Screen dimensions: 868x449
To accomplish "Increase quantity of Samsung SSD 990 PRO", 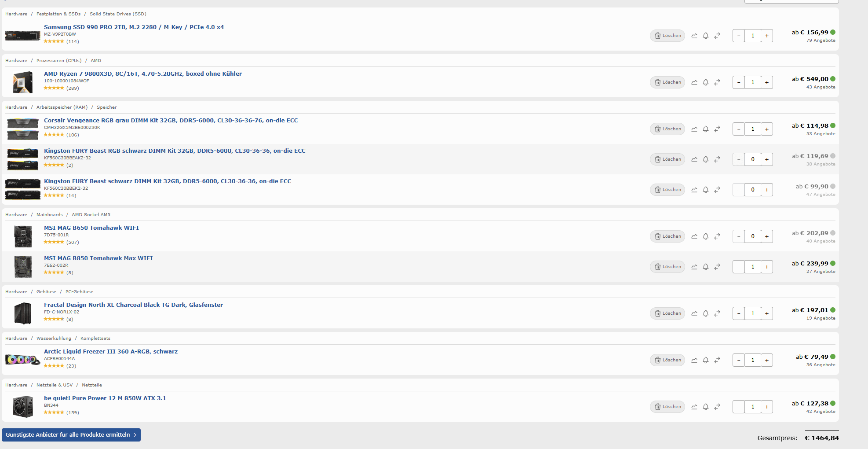I will pyautogui.click(x=767, y=36).
